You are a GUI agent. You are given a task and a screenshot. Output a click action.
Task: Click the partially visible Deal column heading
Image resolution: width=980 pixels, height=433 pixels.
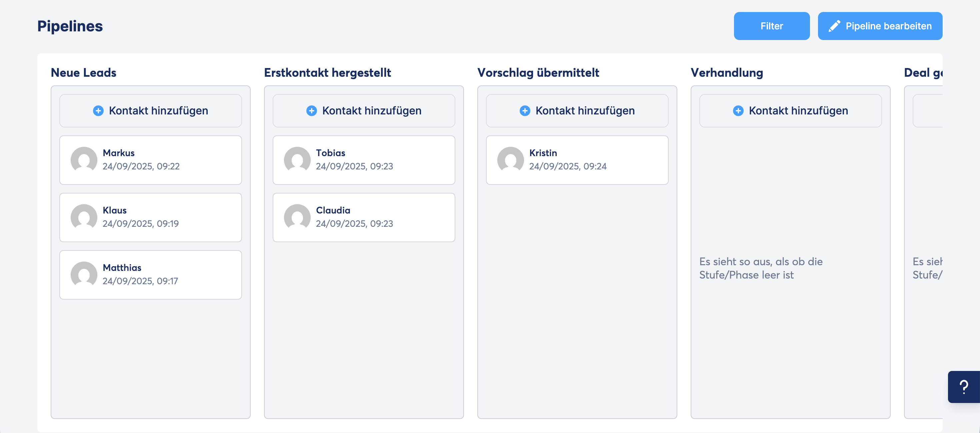coord(922,73)
